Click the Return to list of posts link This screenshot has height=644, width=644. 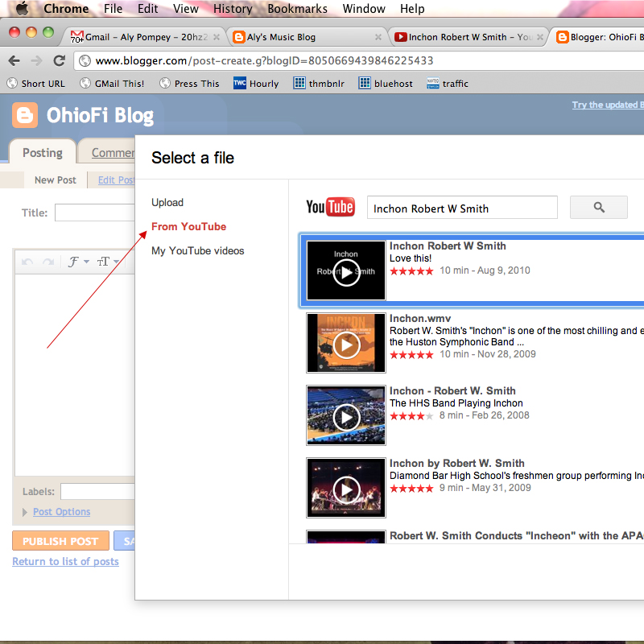point(65,561)
